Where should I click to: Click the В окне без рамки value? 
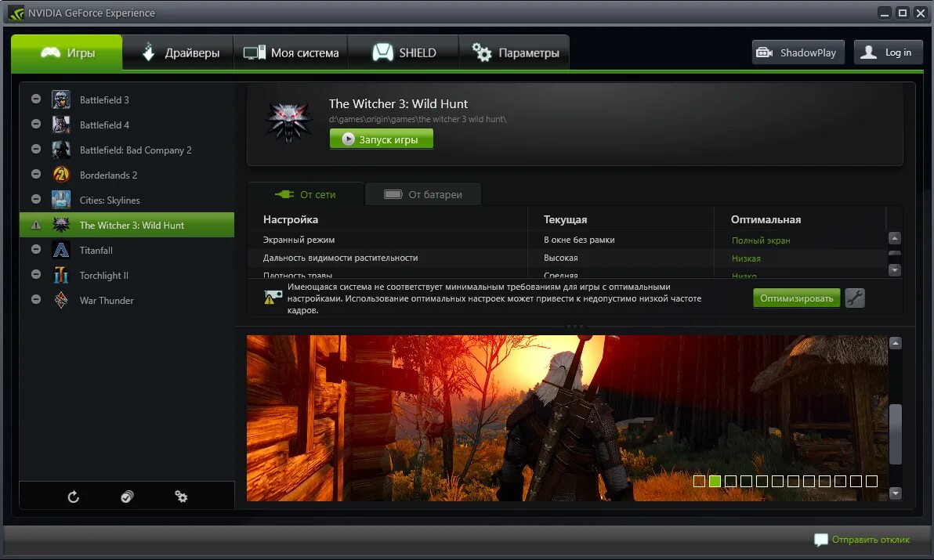coord(579,240)
